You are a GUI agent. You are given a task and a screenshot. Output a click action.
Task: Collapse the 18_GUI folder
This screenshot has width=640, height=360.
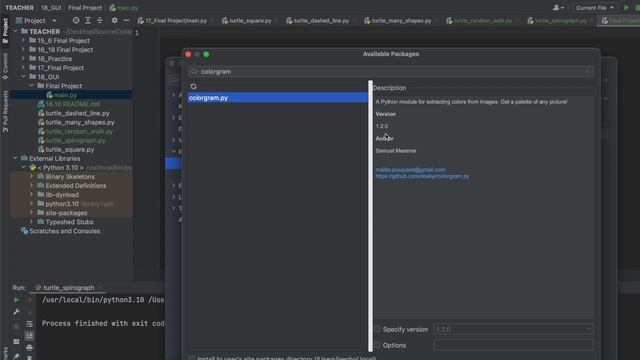(23, 77)
